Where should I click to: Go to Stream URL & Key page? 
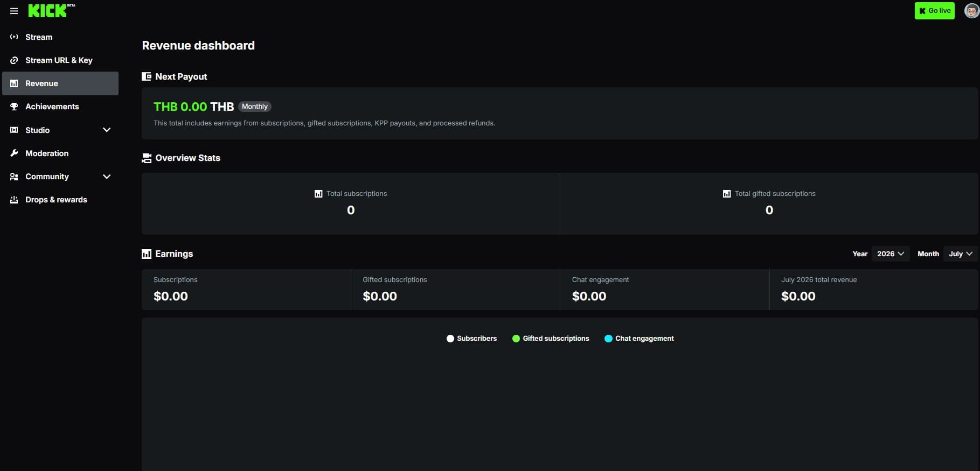tap(60, 60)
